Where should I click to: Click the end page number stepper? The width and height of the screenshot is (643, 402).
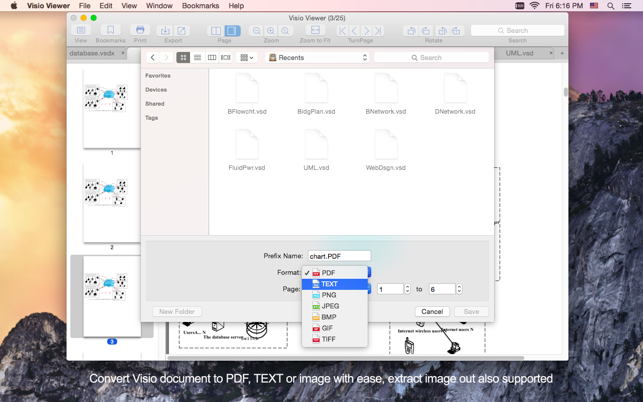[x=459, y=289]
